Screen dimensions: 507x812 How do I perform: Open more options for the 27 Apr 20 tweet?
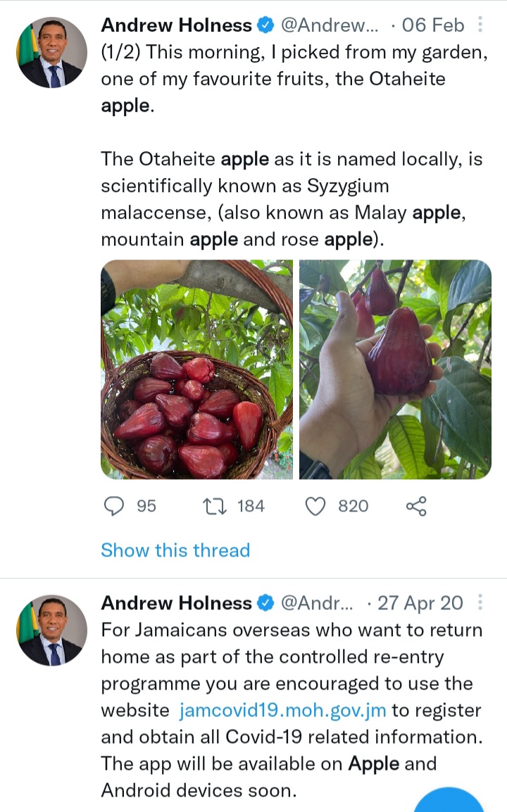coord(481,603)
